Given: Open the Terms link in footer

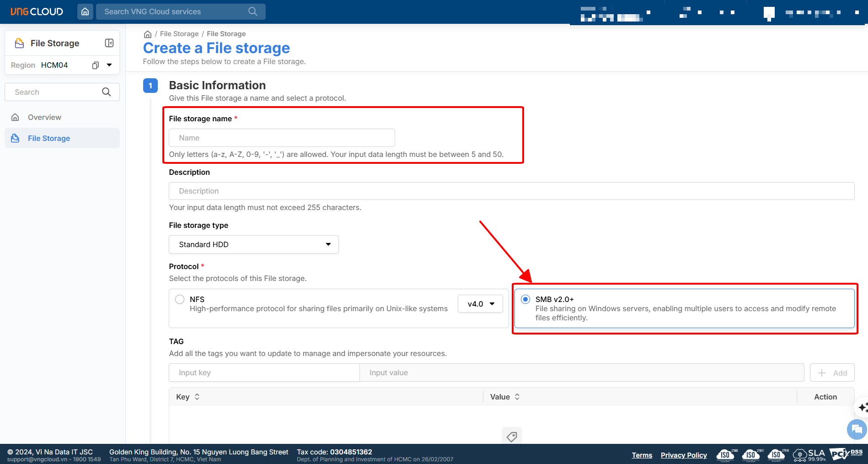Looking at the screenshot, I should coord(642,455).
